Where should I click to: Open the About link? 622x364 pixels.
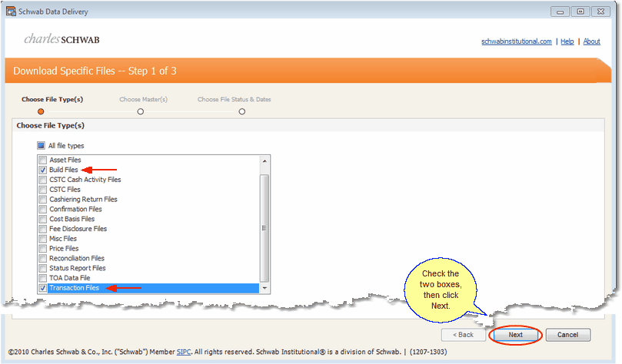point(591,41)
